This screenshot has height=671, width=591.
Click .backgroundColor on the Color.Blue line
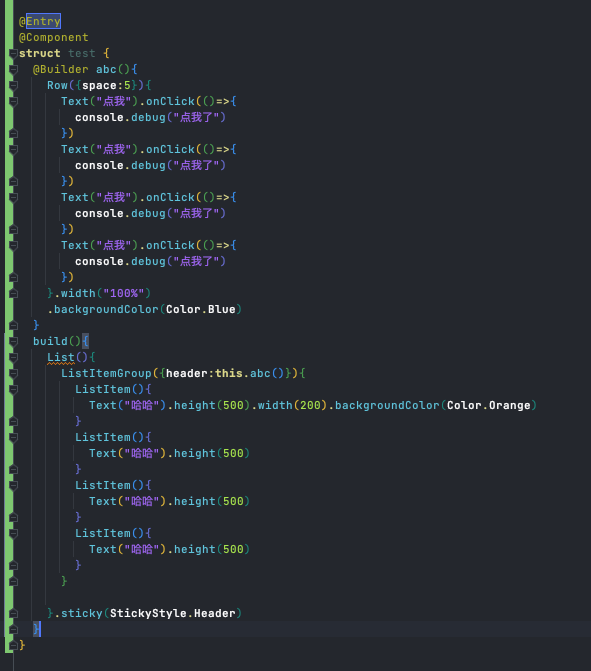pyautogui.click(x=103, y=309)
